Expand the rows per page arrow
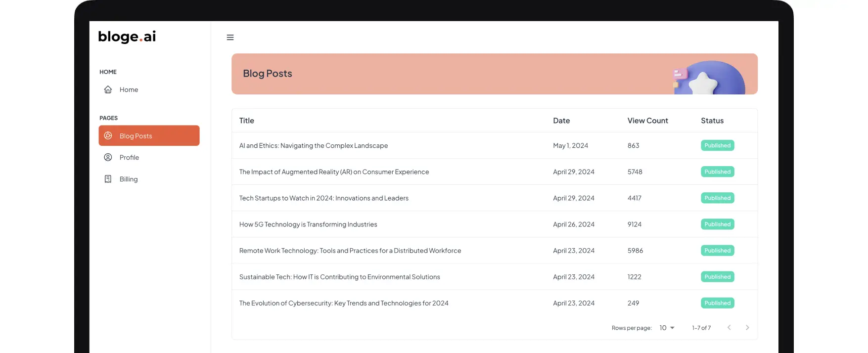The height and width of the screenshot is (353, 868). click(672, 328)
